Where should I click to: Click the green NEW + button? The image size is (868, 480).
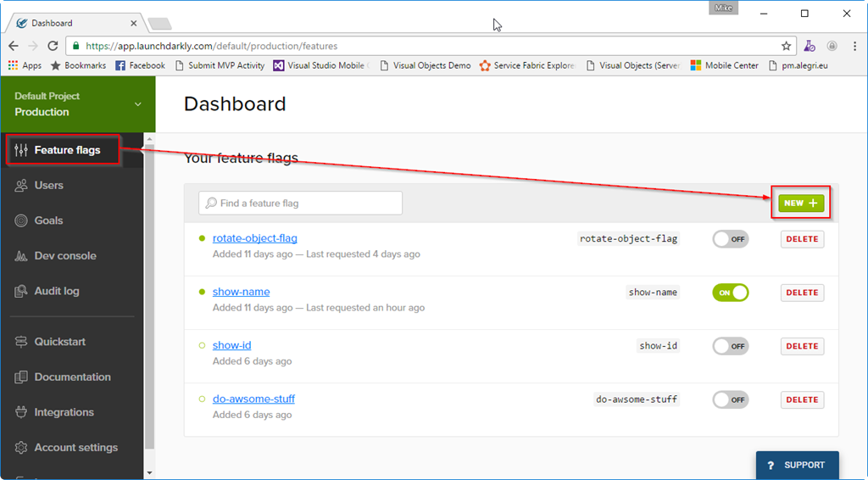(x=801, y=204)
